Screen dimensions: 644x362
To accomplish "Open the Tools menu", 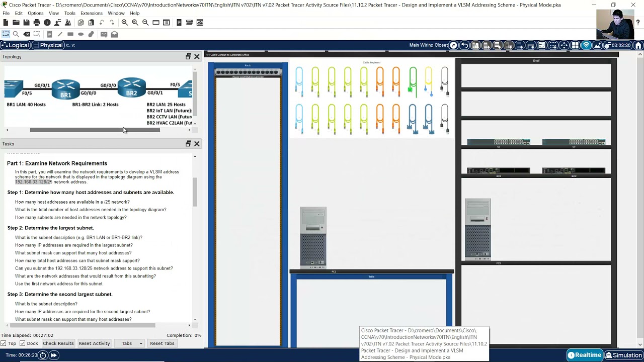I will tap(70, 13).
